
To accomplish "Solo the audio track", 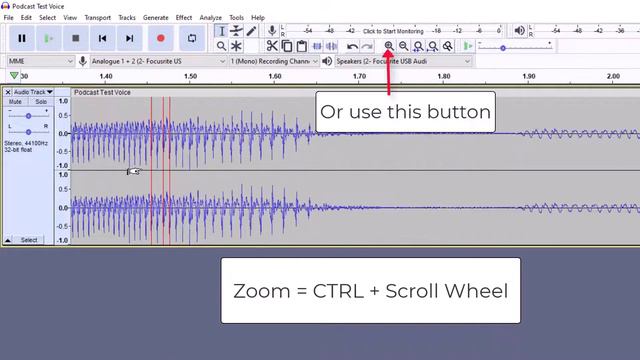I will (x=41, y=102).
